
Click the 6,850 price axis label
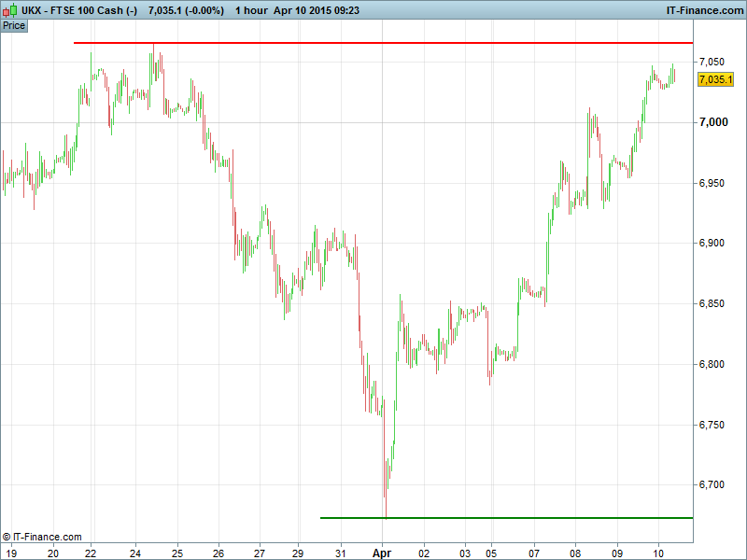[x=713, y=303]
